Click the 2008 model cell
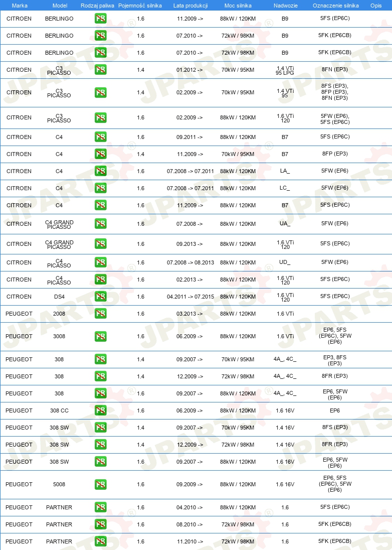Image resolution: width=392 pixels, height=550 pixels. [x=59, y=314]
